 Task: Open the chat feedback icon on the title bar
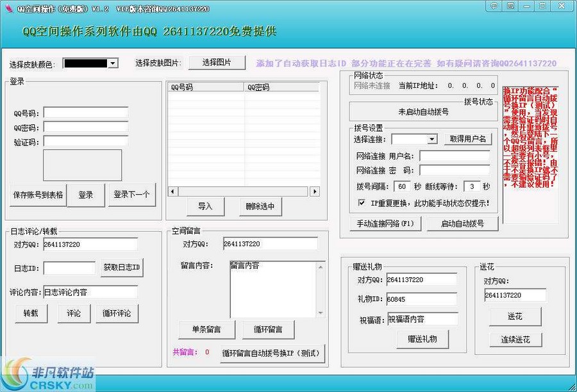[493, 6]
